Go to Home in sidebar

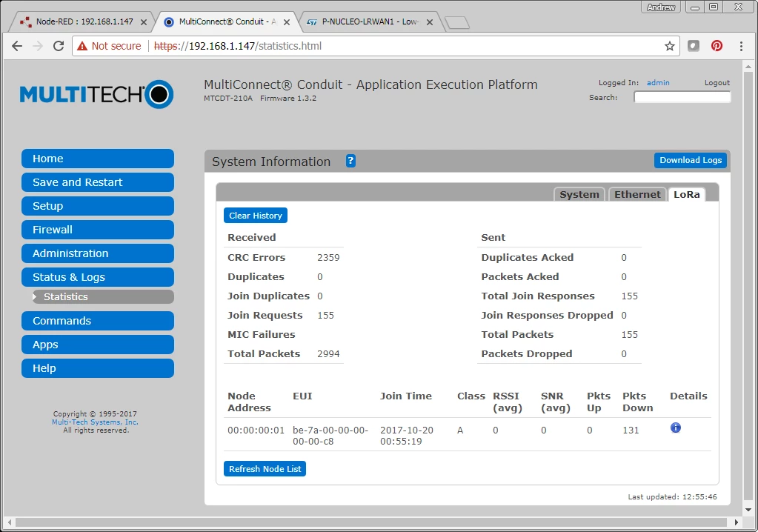point(98,159)
